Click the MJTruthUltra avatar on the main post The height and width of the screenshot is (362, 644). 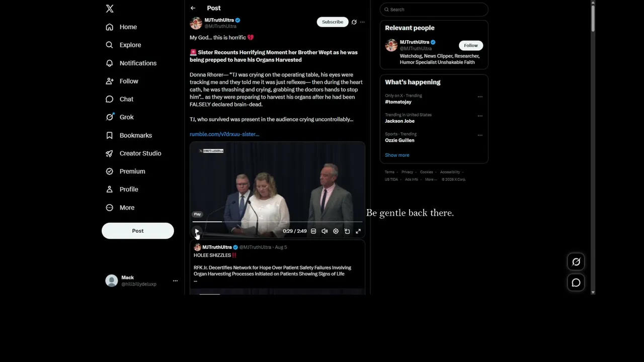[x=196, y=23]
